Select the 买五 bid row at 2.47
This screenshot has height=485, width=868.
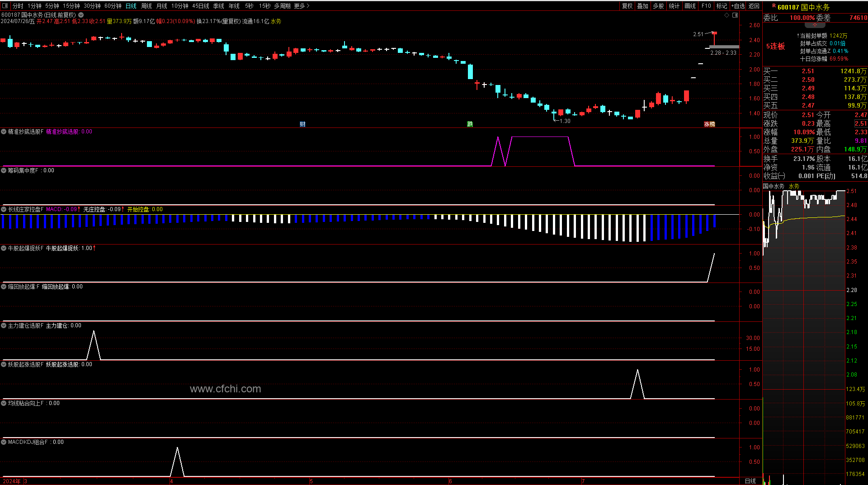click(x=815, y=105)
